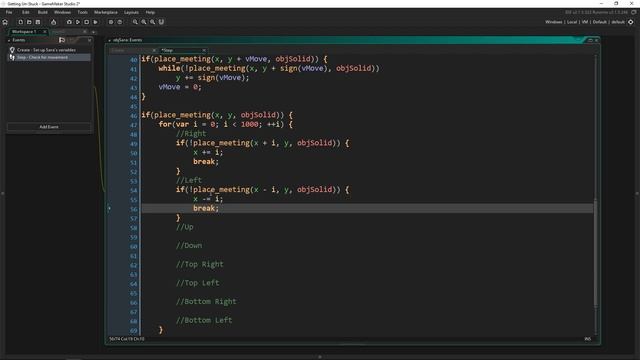640x360 pixels.
Task: Click the marker beside line 56
Action: click(109, 209)
